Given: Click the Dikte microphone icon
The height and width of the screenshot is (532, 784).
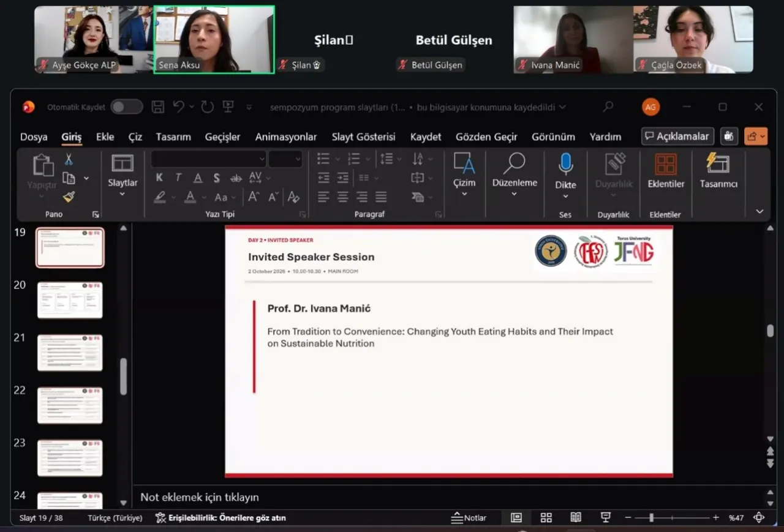Looking at the screenshot, I should tap(565, 164).
